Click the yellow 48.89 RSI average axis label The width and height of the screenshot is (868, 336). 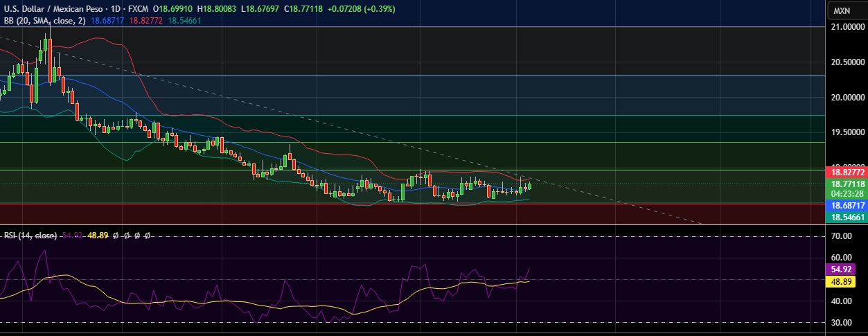(842, 281)
